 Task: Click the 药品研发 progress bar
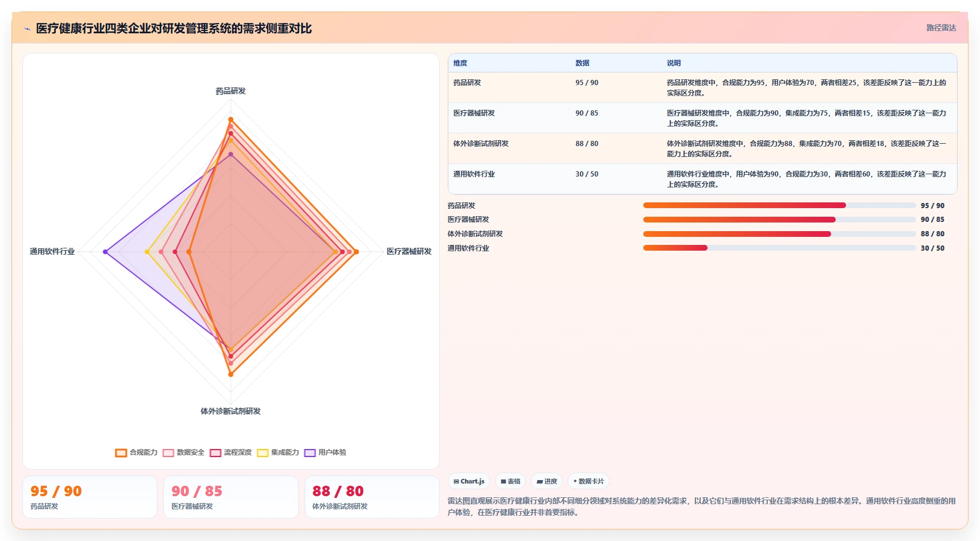(779, 205)
